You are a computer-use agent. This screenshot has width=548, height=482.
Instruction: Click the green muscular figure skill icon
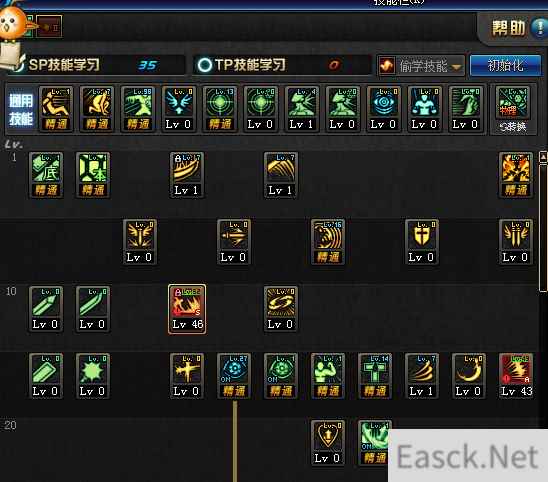click(327, 376)
